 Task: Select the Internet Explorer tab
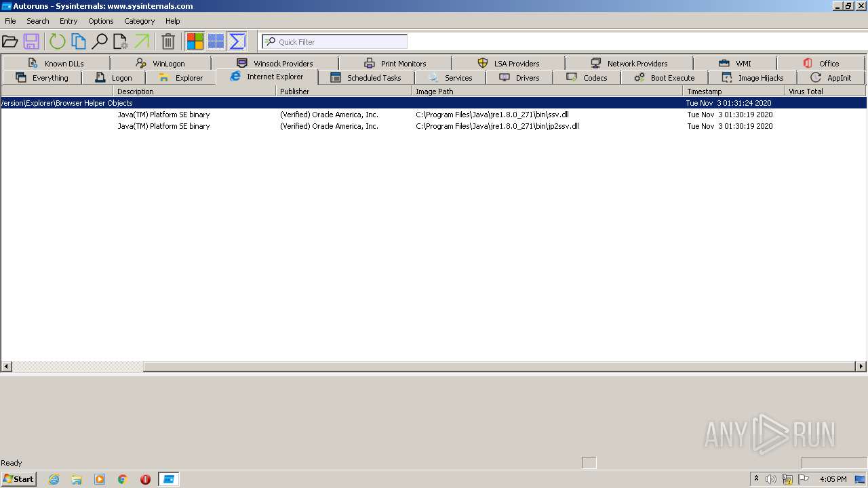point(267,77)
